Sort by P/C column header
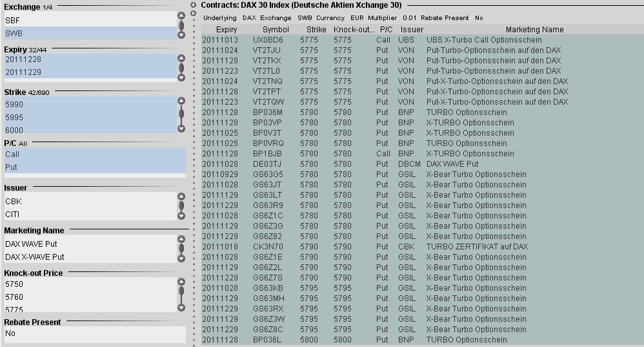Image resolution: width=644 pixels, height=347 pixels. pyautogui.click(x=386, y=30)
